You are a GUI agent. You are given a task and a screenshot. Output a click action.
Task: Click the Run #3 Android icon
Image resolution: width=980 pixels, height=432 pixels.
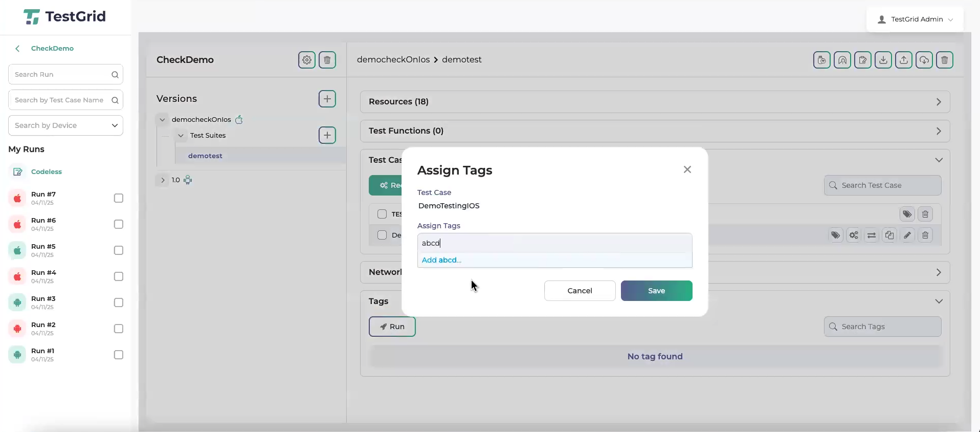17,303
